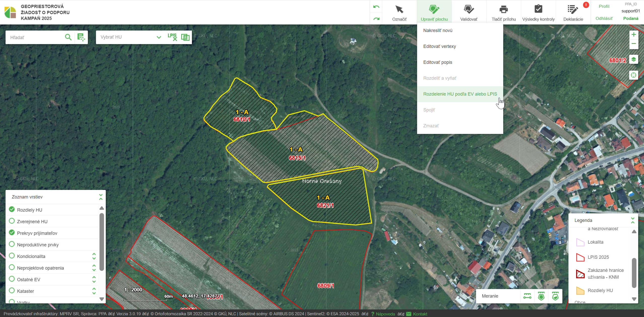Select the Označiť pointer tool
Image resolution: width=644 pixels, height=317 pixels.
399,13
